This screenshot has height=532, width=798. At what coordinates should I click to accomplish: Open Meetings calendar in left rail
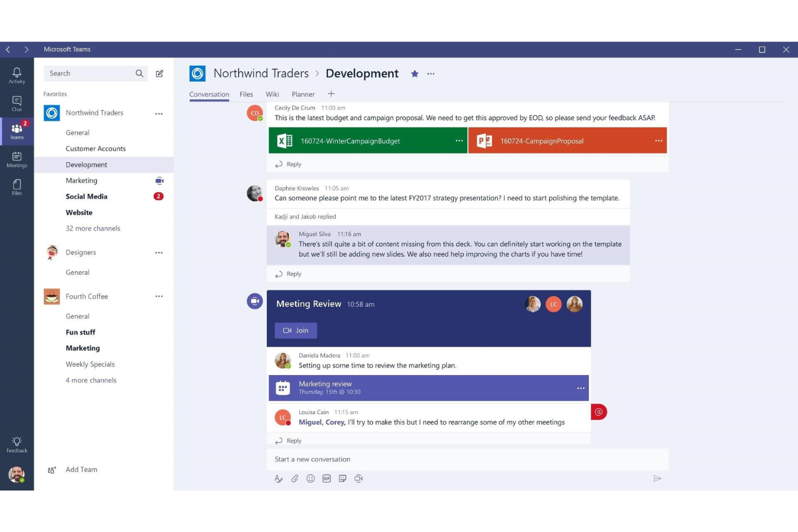click(x=17, y=160)
